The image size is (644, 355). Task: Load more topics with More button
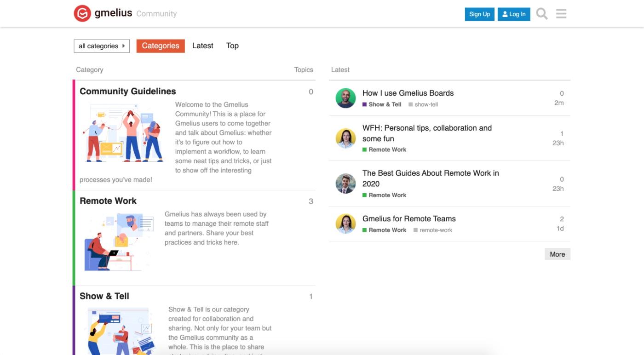pyautogui.click(x=557, y=254)
